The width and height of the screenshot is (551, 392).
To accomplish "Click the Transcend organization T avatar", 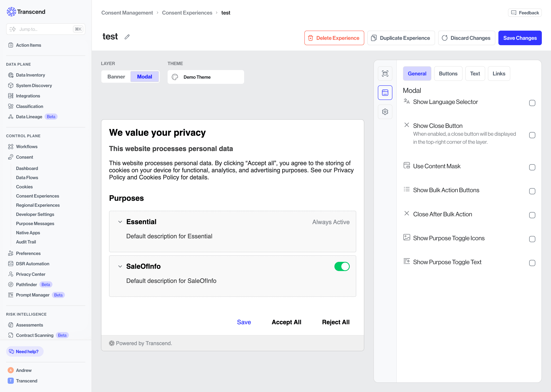I will pyautogui.click(x=11, y=381).
